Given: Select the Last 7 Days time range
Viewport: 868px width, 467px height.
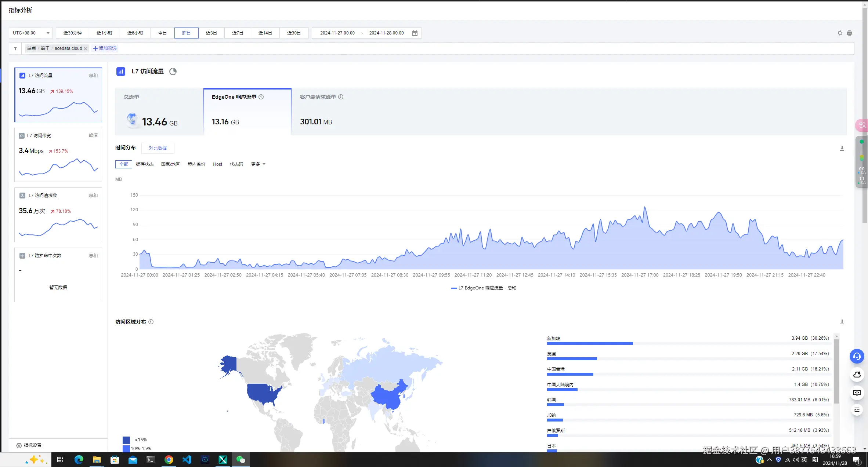Looking at the screenshot, I should pyautogui.click(x=238, y=33).
